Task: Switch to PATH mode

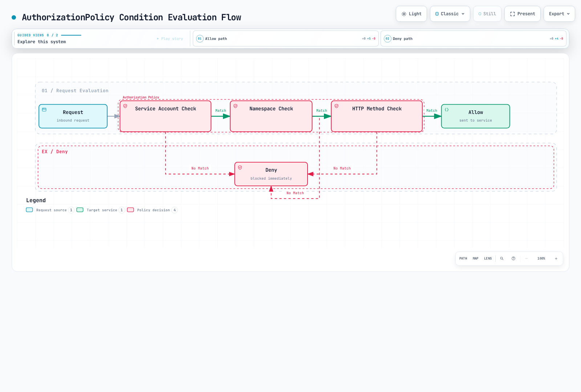Action: click(x=463, y=258)
